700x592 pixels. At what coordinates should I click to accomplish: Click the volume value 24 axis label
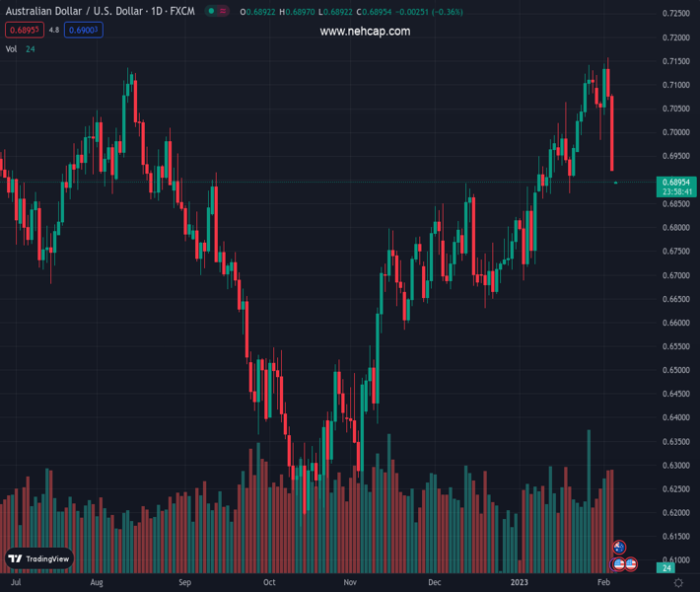(x=667, y=568)
